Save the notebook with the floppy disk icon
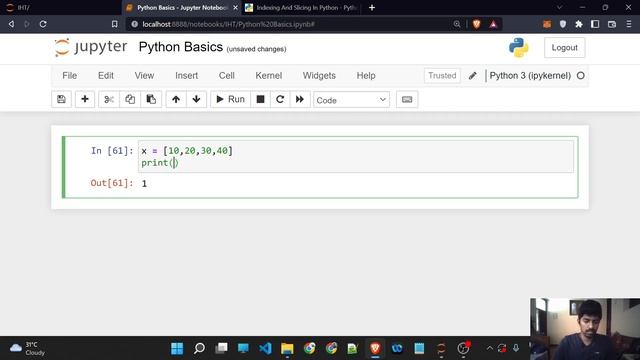 [61, 99]
